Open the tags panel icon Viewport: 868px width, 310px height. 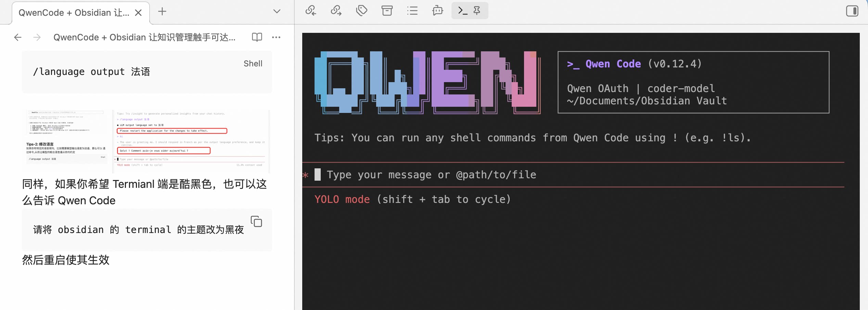(x=361, y=11)
